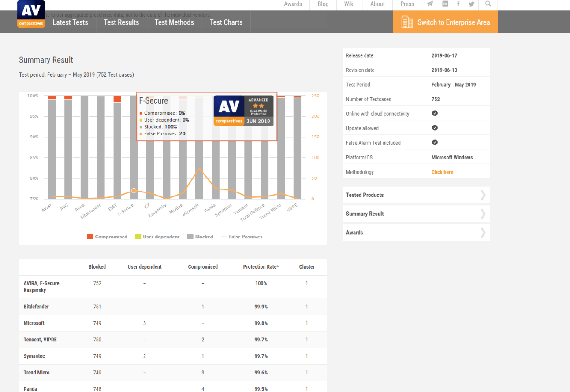Image resolution: width=570 pixels, height=392 pixels.
Task: Click the F-Secure false positives data point
Action: pos(134,191)
